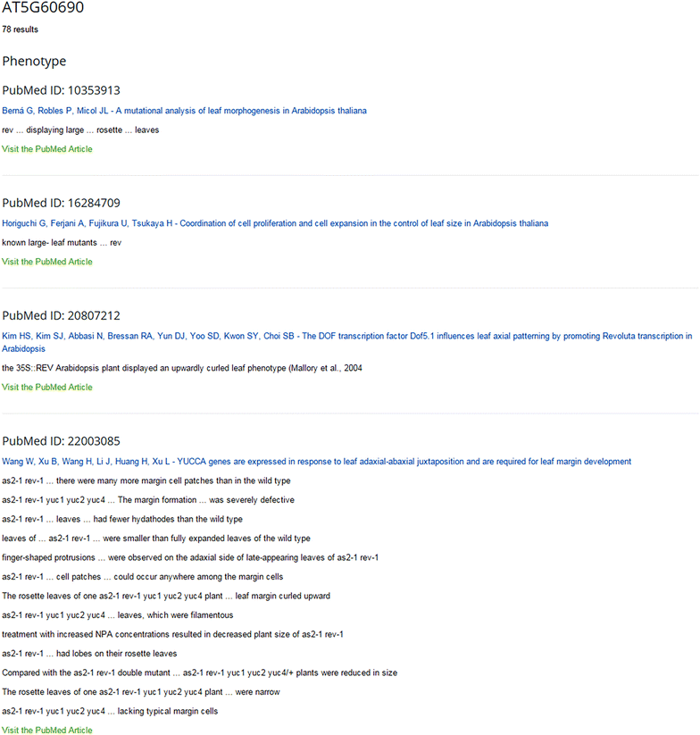Click the 35S::REV upwardly curled leaf snippet
The width and height of the screenshot is (700, 735).
click(x=182, y=368)
